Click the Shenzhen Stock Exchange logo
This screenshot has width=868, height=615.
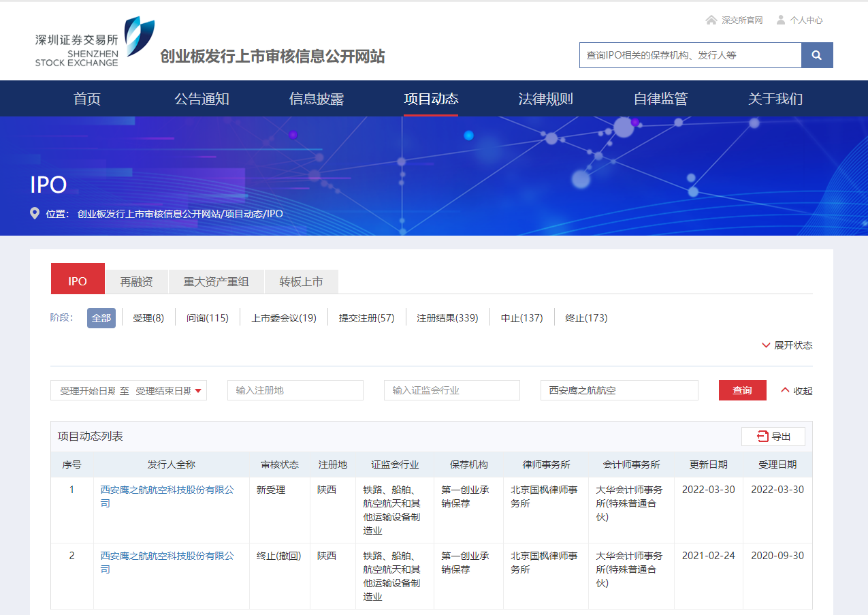(95, 42)
